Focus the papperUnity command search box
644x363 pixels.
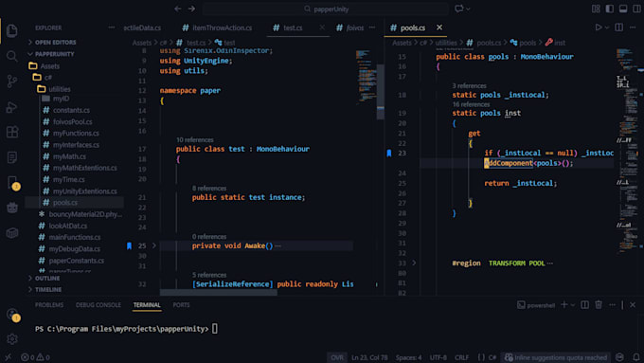point(325,9)
